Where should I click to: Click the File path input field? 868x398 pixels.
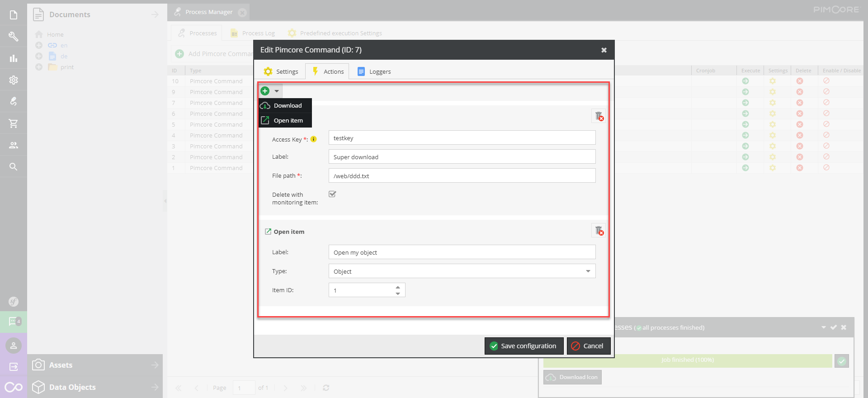(462, 176)
